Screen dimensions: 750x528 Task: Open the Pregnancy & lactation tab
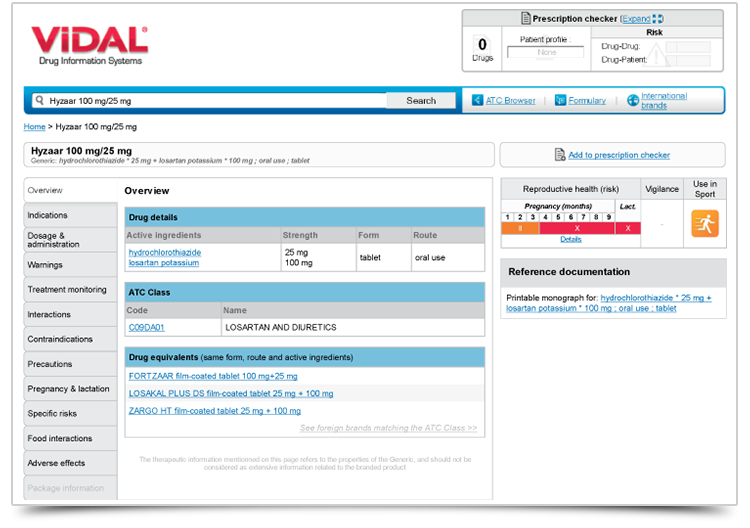pyautogui.click(x=70, y=389)
